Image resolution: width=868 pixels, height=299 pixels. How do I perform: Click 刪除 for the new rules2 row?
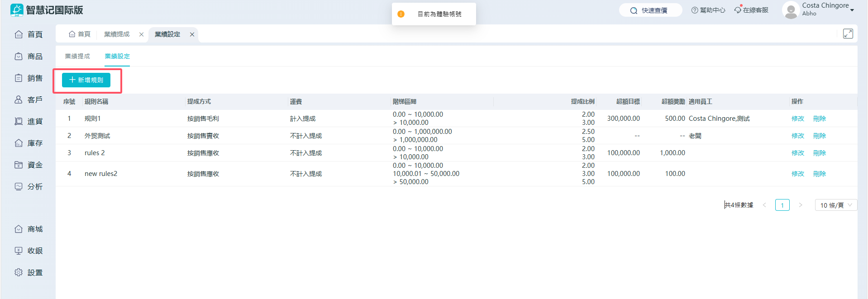pyautogui.click(x=819, y=174)
